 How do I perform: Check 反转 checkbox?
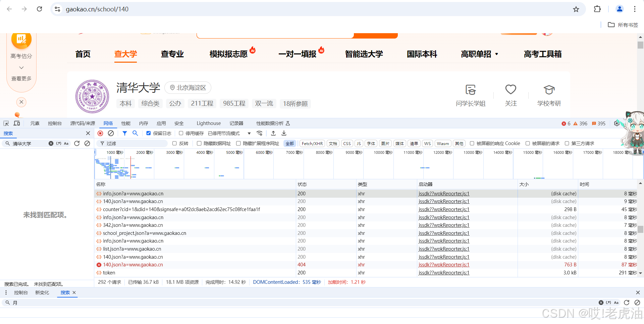pos(174,143)
